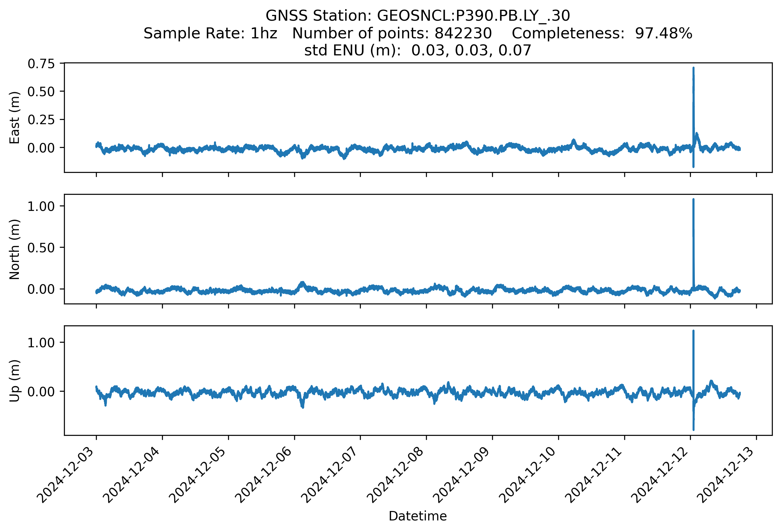
Task: Click the GNSS Station title text
Action: pos(417,16)
